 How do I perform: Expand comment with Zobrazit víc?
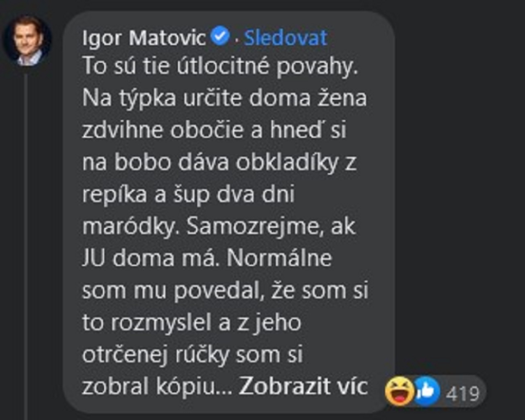[x=303, y=386]
